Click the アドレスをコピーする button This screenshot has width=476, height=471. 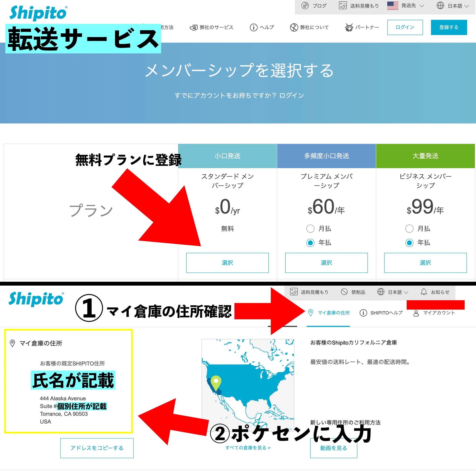(x=97, y=448)
